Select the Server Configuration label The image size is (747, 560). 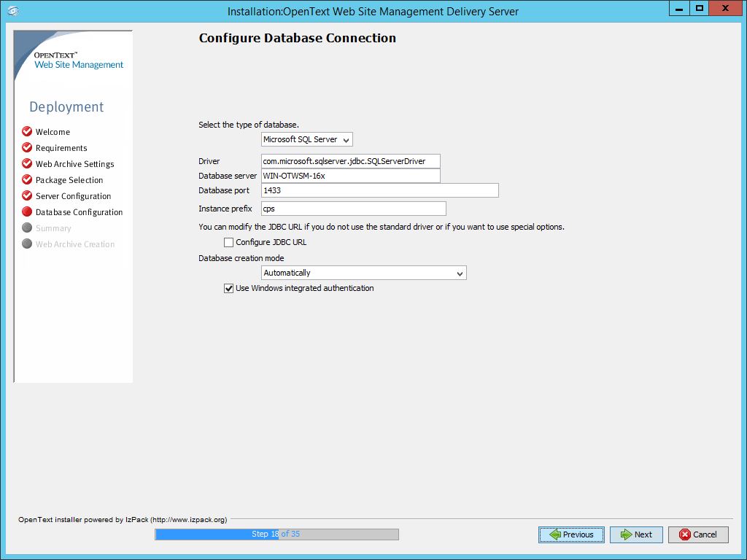[74, 196]
